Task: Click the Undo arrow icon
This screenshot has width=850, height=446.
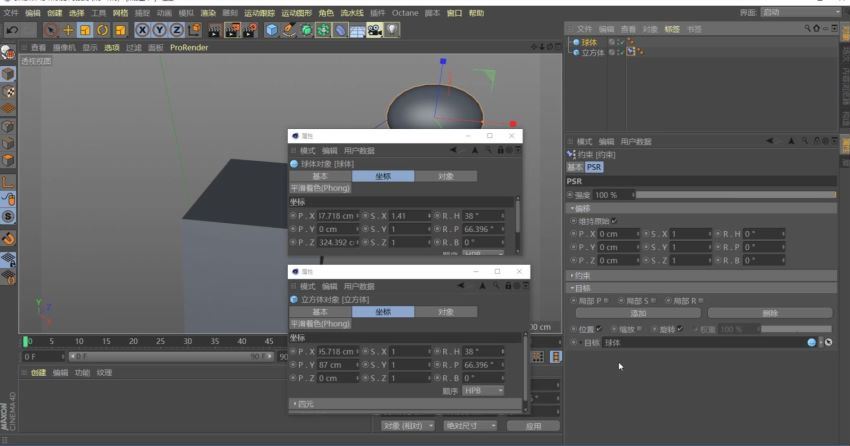Action: [12, 30]
